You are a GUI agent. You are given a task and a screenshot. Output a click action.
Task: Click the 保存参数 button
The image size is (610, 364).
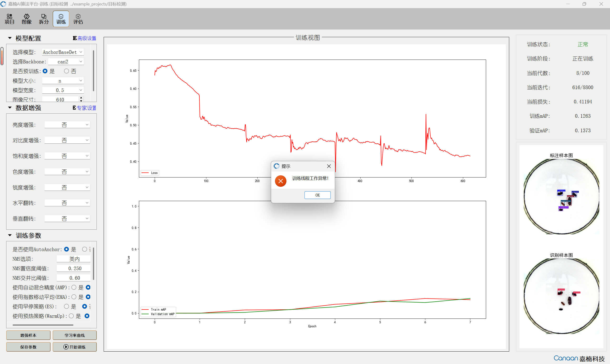click(x=28, y=347)
